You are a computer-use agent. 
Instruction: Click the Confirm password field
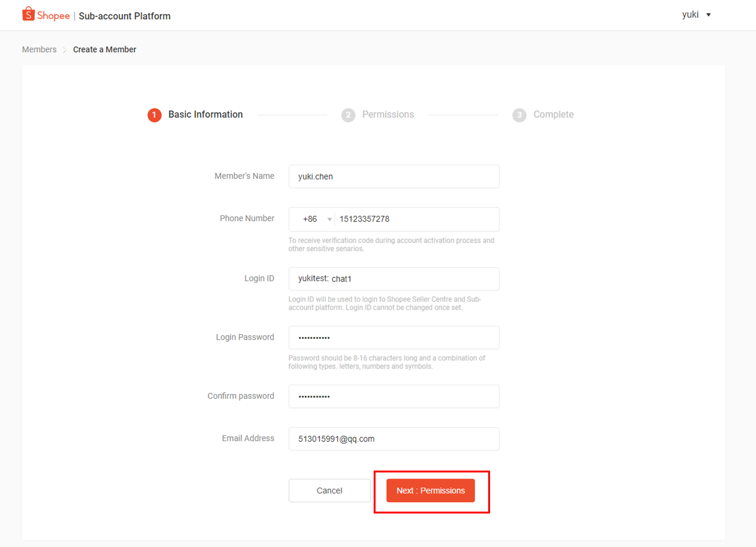(x=394, y=396)
